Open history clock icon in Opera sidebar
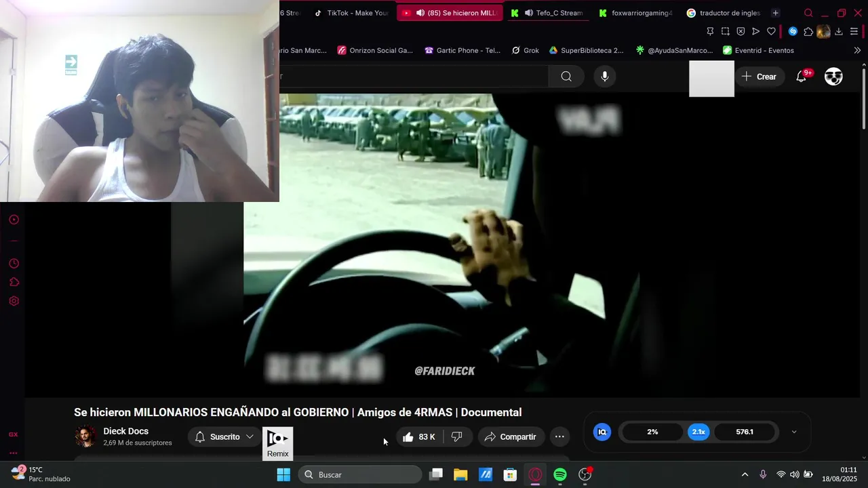The height and width of the screenshot is (488, 868). 14,264
